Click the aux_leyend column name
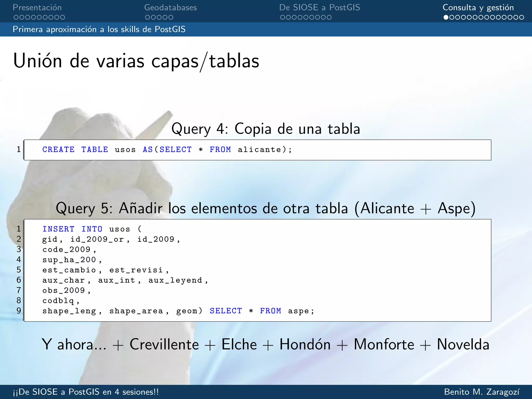This screenshot has height=399, width=532. [175, 280]
